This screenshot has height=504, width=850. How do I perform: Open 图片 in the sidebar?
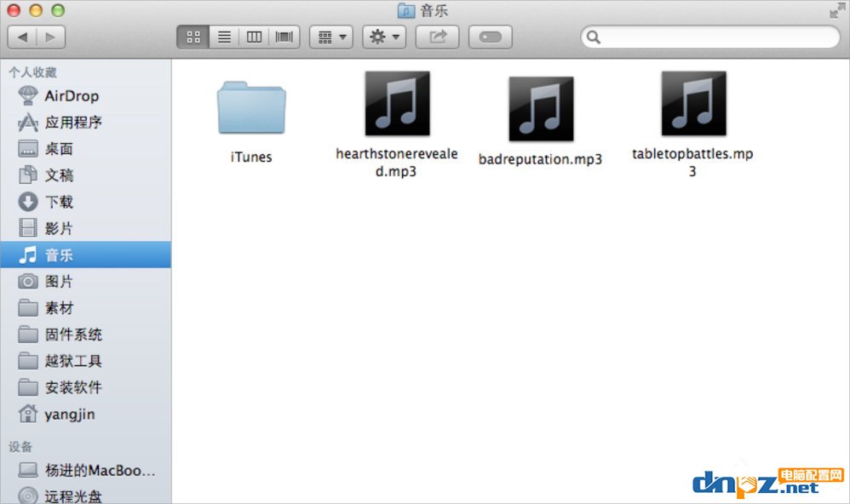point(86,282)
